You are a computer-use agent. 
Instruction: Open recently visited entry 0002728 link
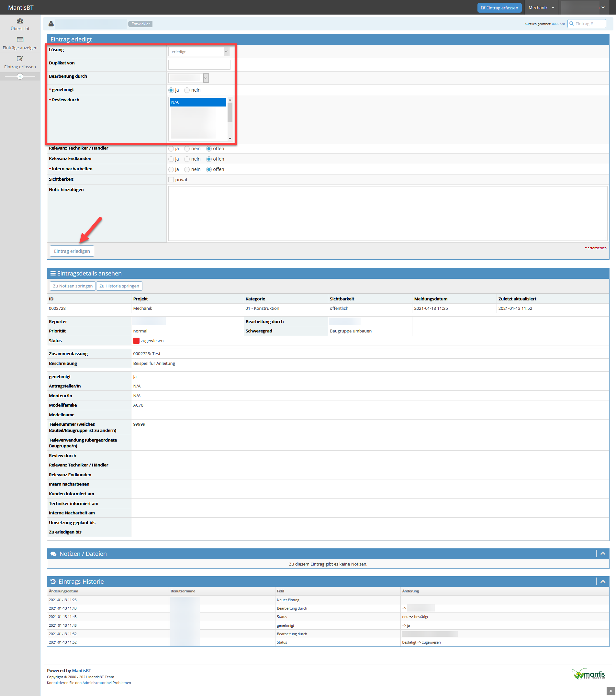[x=558, y=24]
